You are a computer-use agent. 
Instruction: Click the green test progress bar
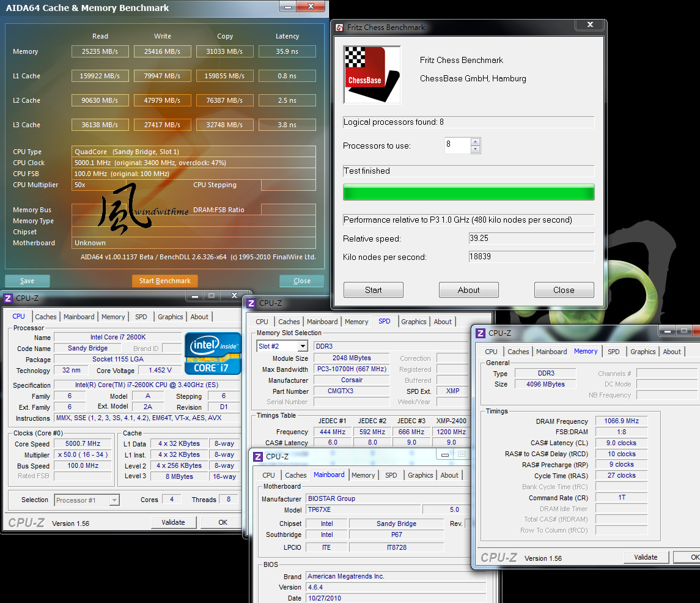(468, 193)
